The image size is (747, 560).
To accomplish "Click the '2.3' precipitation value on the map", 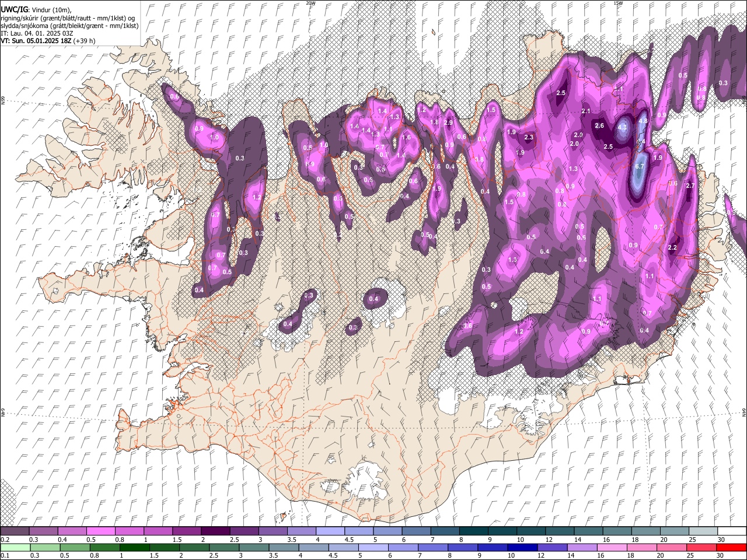I will pos(529,137).
